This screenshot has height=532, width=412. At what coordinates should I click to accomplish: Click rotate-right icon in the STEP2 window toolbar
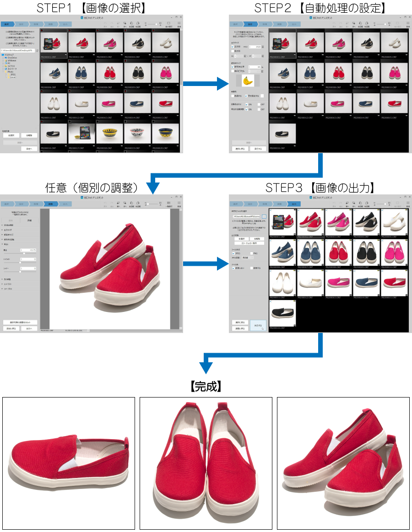(367, 23)
